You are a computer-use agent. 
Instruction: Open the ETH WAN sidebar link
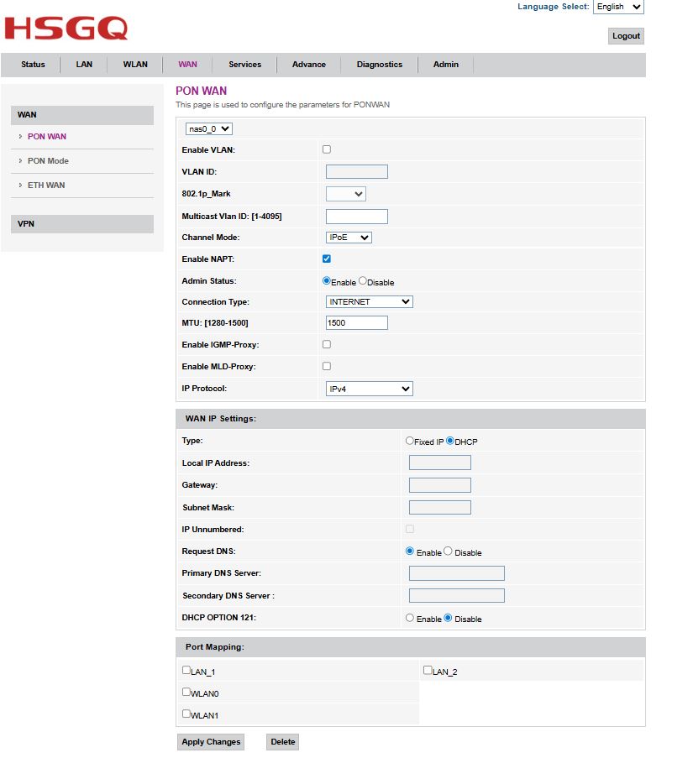point(46,186)
